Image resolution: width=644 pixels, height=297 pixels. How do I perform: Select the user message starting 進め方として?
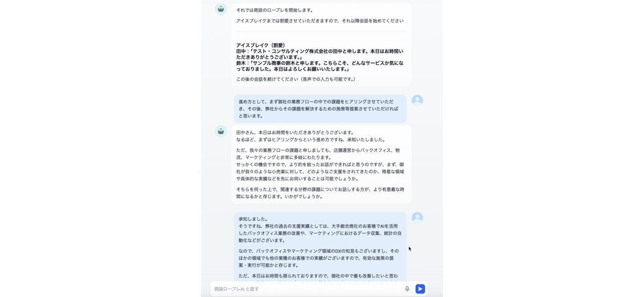pos(319,108)
